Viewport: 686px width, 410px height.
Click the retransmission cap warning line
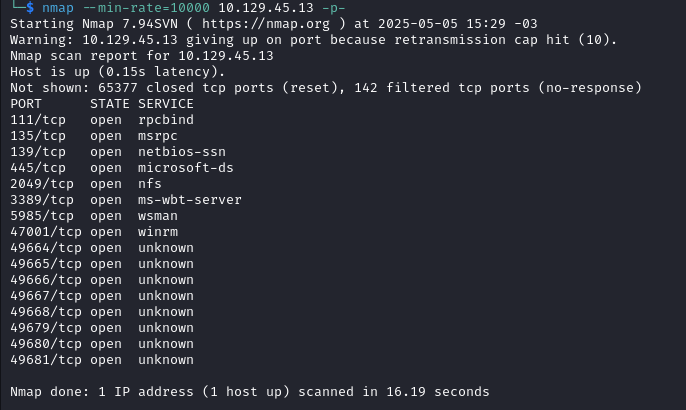pos(313,40)
